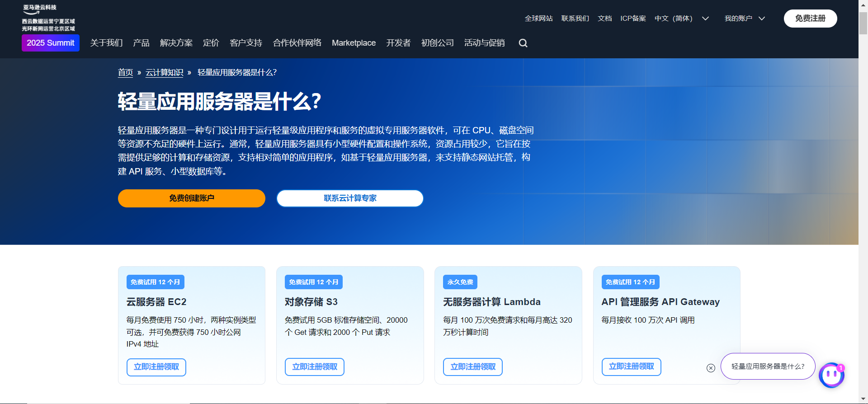Expand the 中文 (简体) language dropdown
This screenshot has height=404, width=868.
click(681, 19)
